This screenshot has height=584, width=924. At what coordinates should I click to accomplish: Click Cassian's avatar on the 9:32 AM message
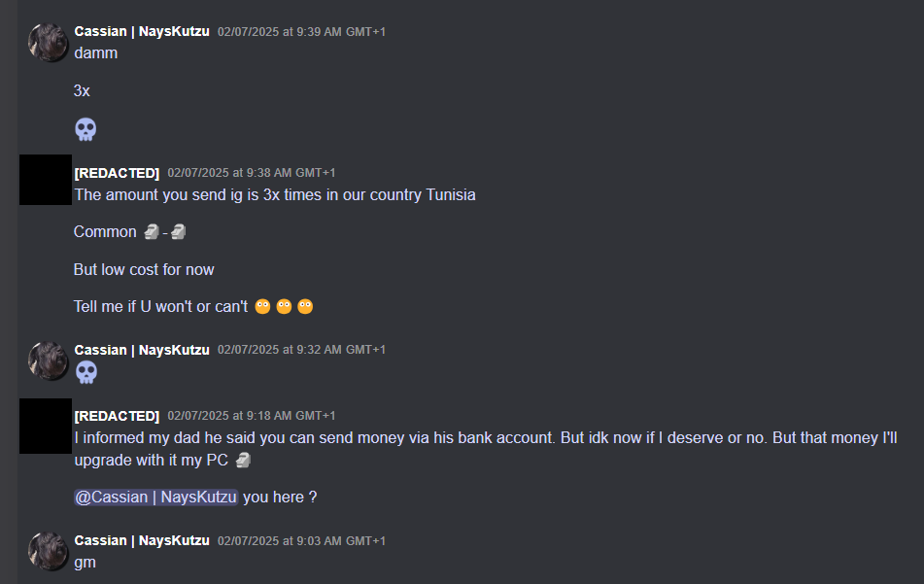point(47,360)
